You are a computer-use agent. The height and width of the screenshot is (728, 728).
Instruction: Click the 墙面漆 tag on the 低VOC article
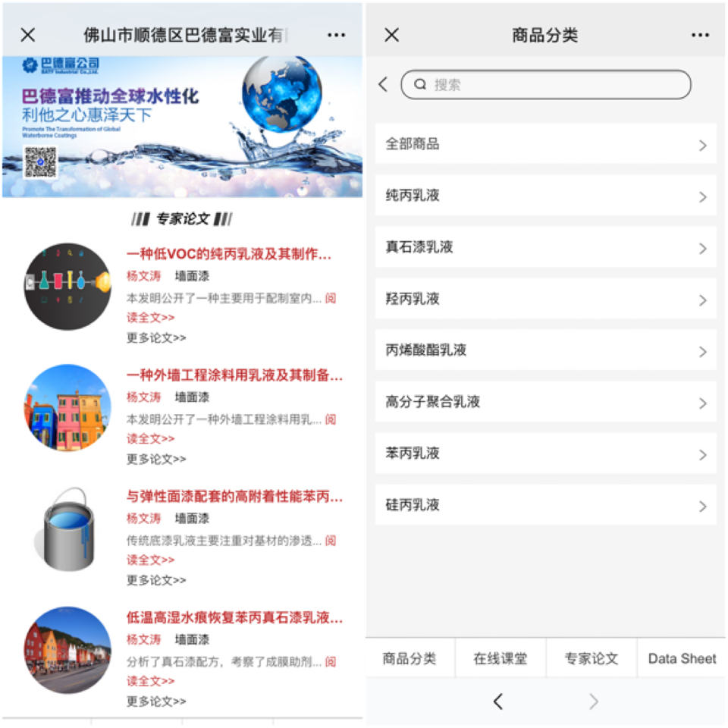(x=192, y=276)
